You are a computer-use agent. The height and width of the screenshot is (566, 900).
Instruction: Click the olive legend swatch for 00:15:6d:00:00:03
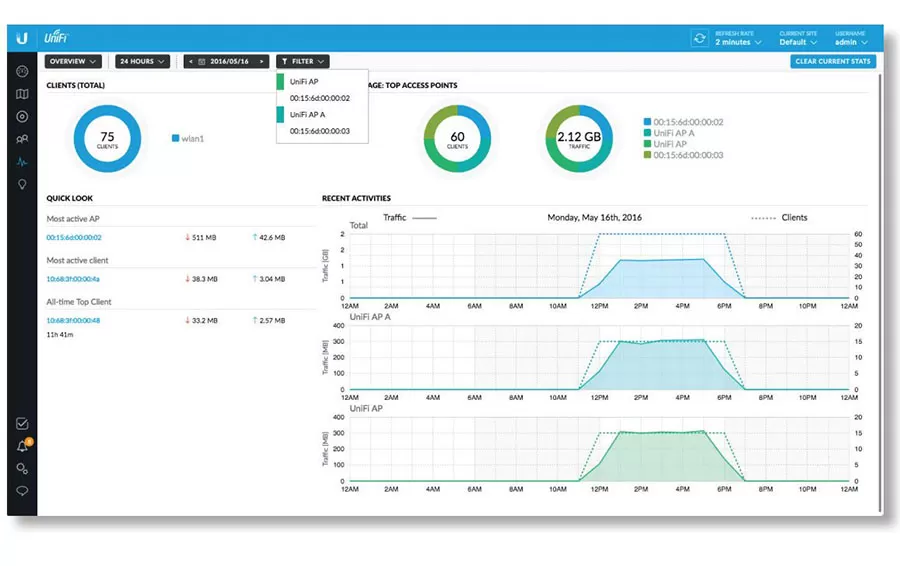coord(647,155)
